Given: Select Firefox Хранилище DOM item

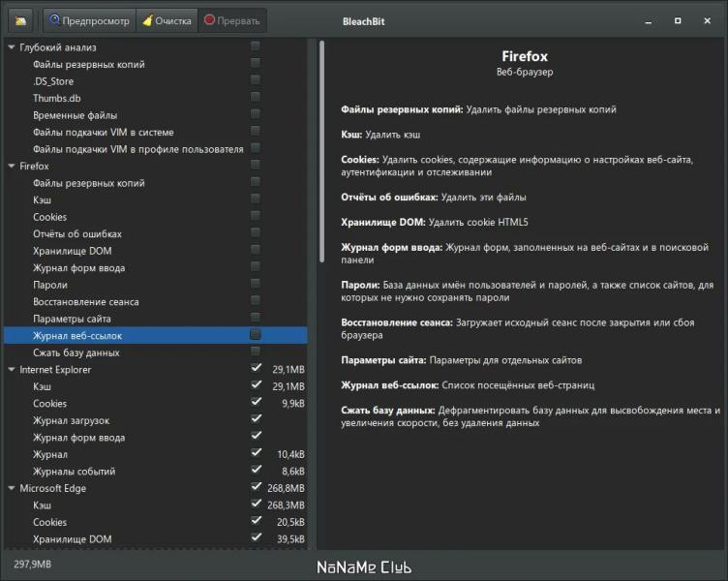Looking at the screenshot, I should [x=156, y=251].
